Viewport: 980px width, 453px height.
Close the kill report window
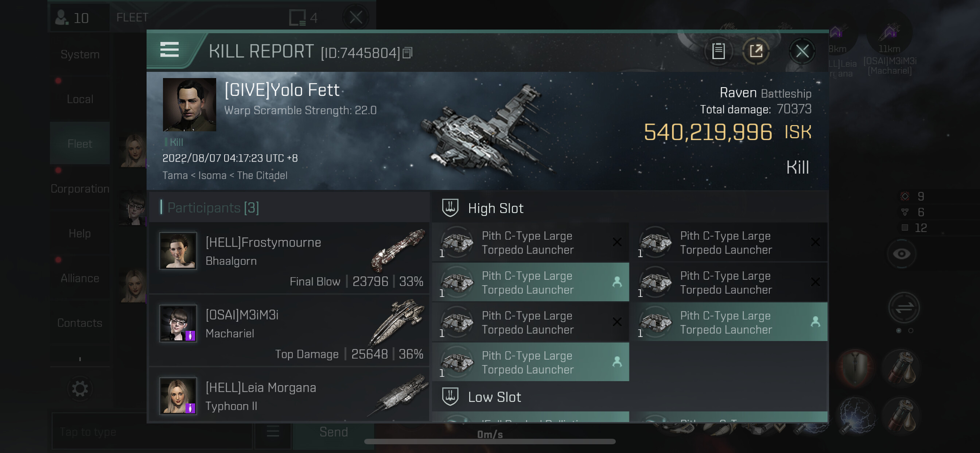(802, 51)
